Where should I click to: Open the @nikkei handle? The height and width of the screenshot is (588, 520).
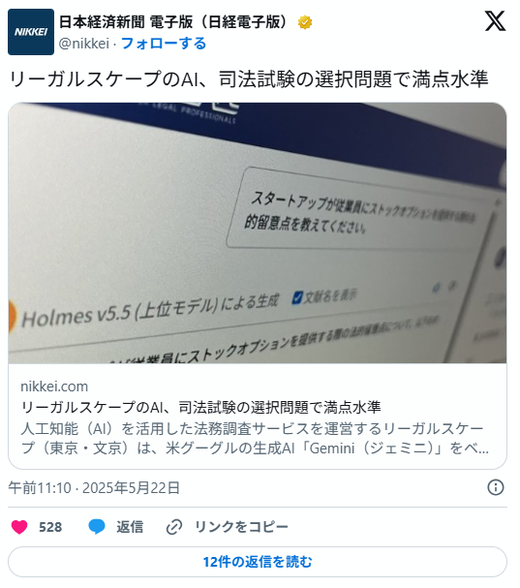tap(84, 44)
